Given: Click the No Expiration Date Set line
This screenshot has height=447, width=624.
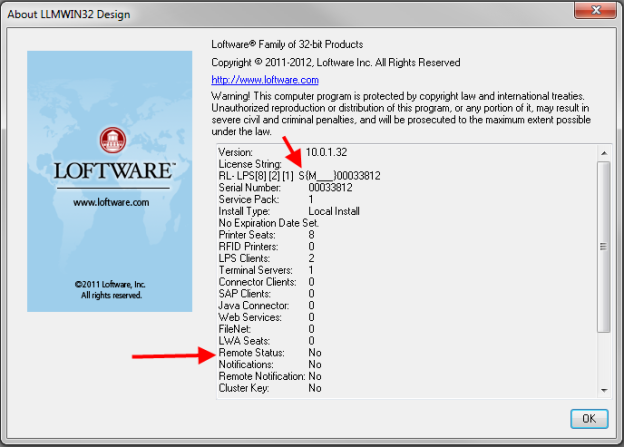Looking at the screenshot, I should tap(268, 223).
